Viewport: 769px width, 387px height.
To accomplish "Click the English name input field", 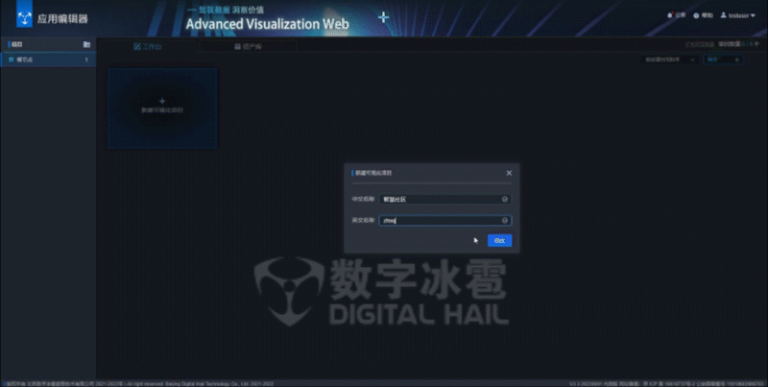I will pyautogui.click(x=445, y=220).
